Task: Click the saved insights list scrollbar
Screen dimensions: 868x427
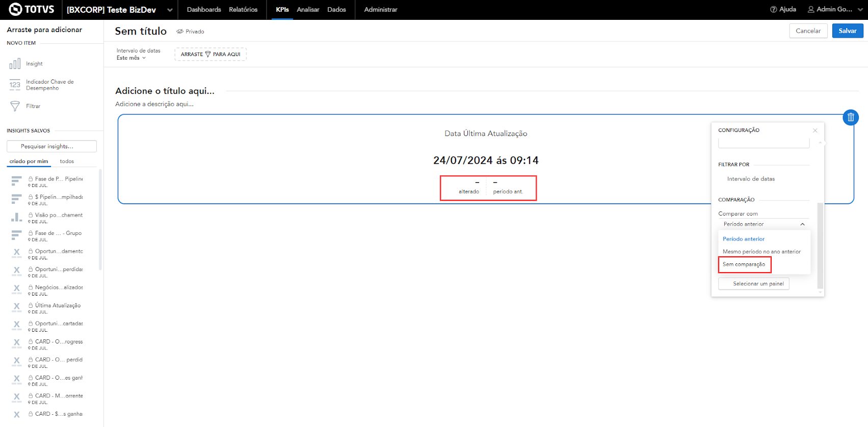Action: click(100, 219)
